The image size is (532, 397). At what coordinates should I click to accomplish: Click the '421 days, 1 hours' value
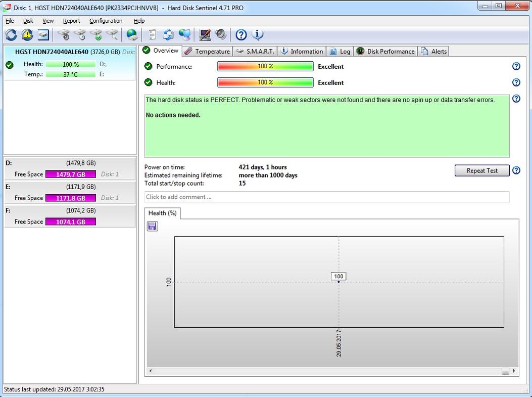tap(263, 167)
